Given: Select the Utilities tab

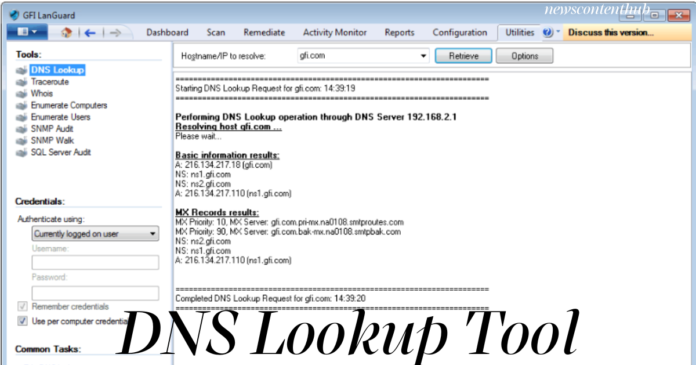Looking at the screenshot, I should point(520,32).
